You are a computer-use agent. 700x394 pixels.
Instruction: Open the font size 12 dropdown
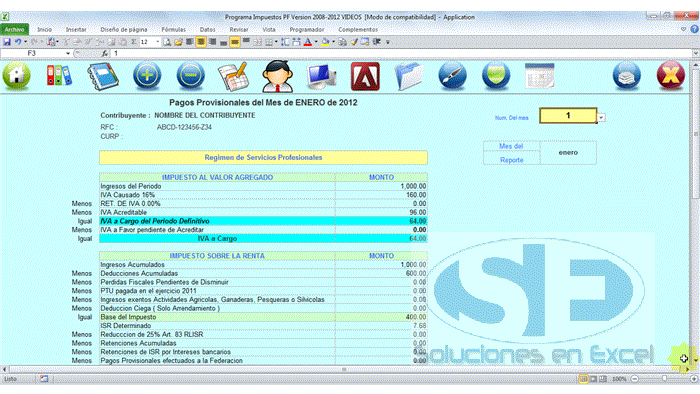(158, 42)
